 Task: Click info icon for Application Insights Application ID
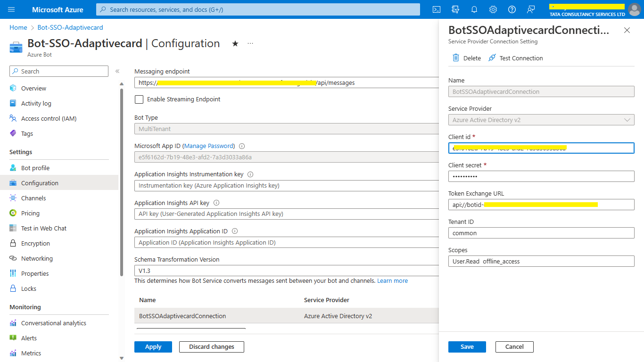click(x=235, y=231)
